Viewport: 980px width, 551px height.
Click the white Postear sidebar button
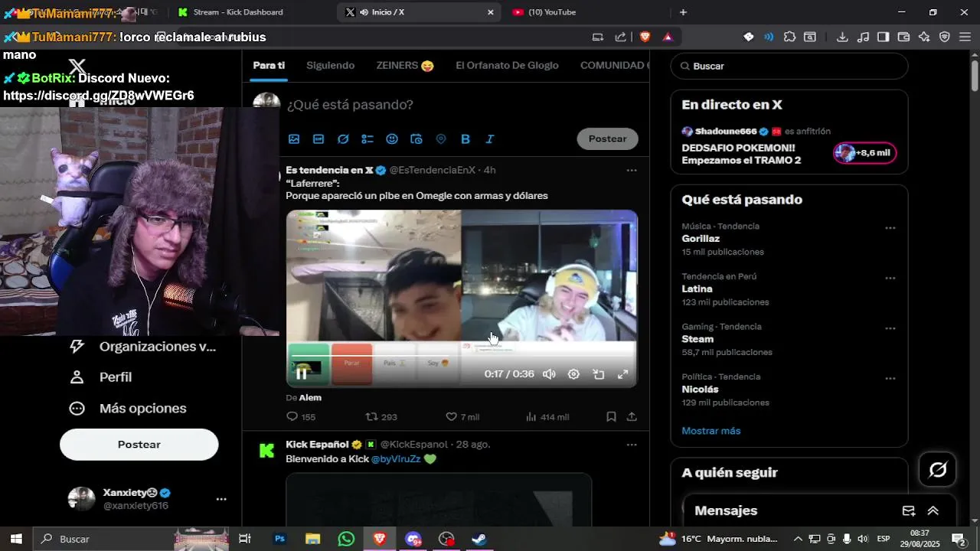(x=139, y=445)
